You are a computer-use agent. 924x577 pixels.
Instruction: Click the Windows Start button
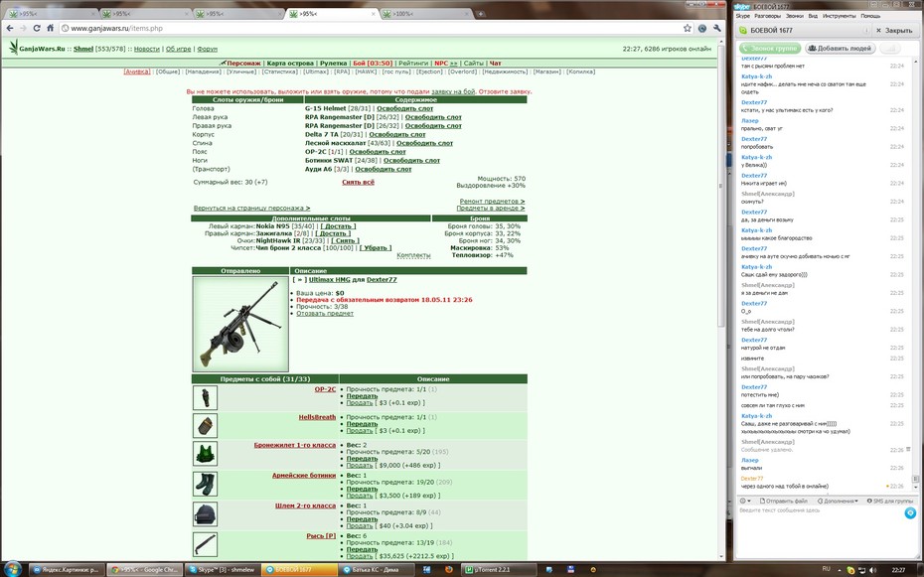(x=12, y=569)
